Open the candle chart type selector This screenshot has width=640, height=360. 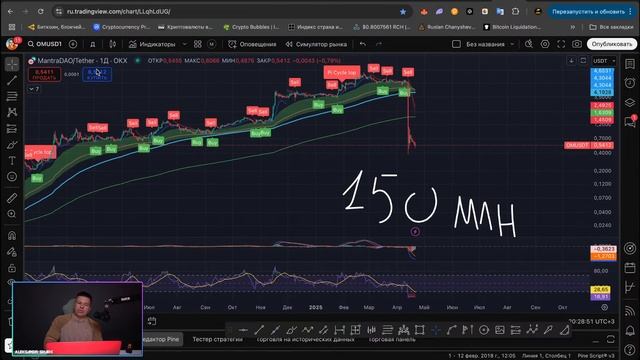[113, 44]
